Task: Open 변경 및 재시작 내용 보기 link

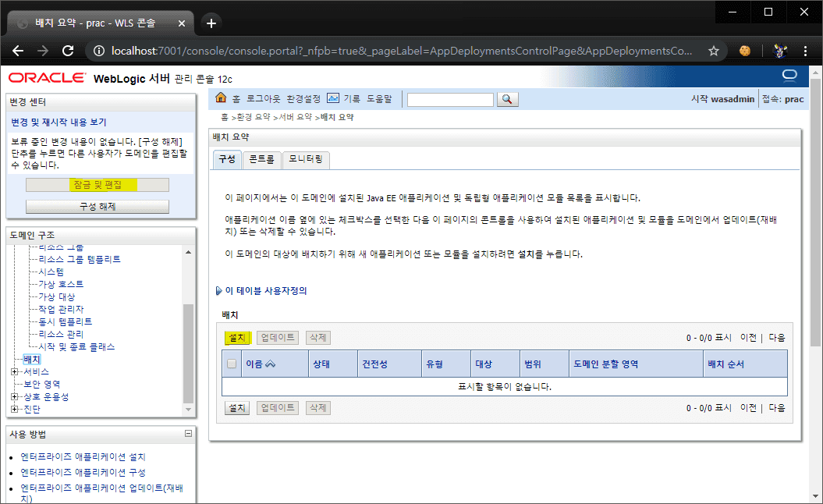Action: click(x=59, y=122)
